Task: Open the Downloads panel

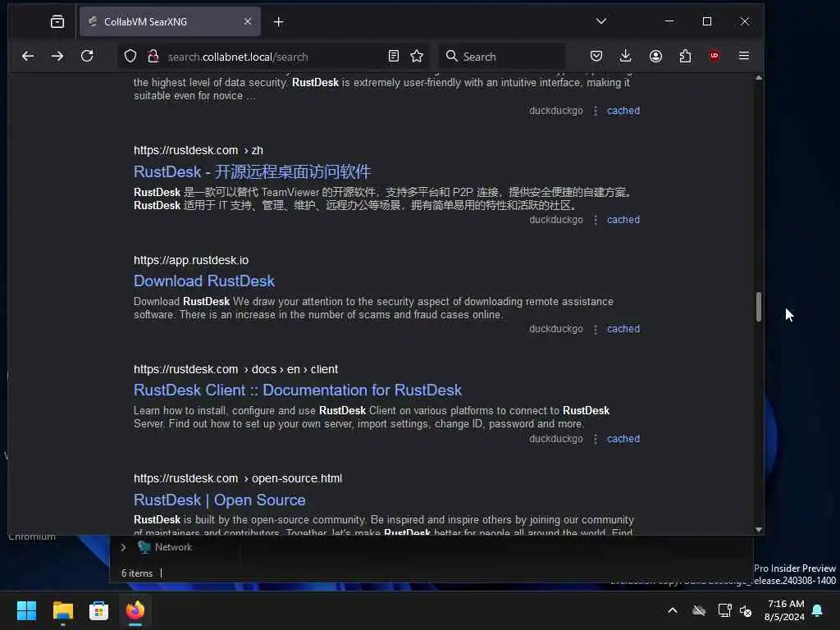Action: 625,57
